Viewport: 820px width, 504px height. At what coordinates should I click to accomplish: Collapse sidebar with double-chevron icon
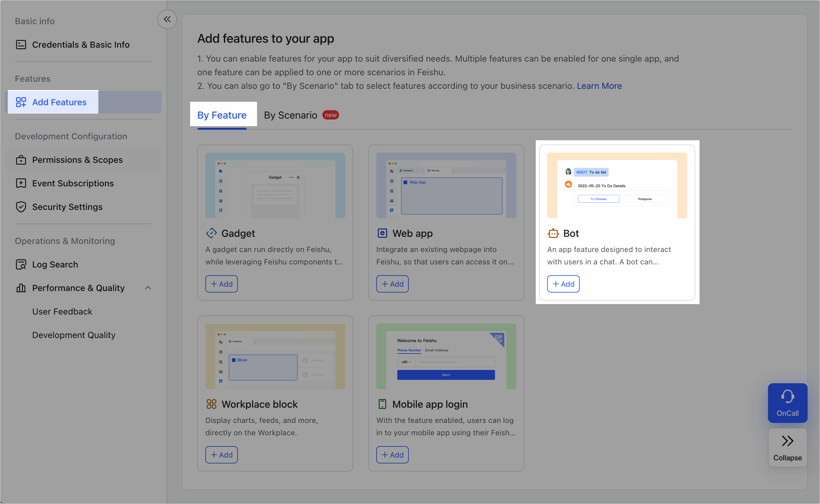167,19
